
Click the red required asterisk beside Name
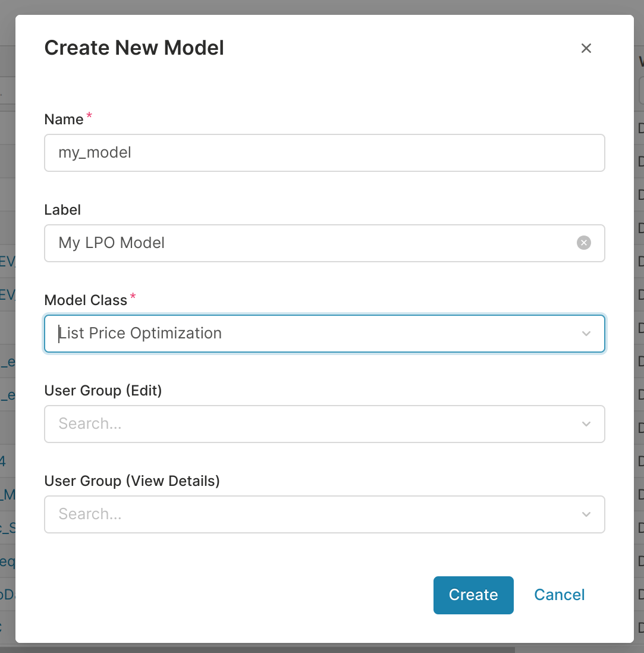89,116
